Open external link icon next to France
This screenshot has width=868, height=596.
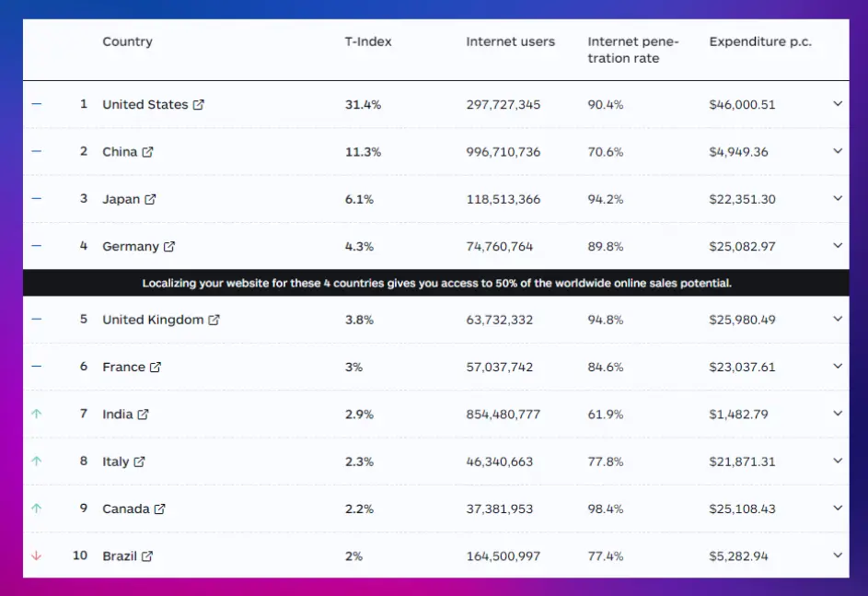tap(156, 367)
